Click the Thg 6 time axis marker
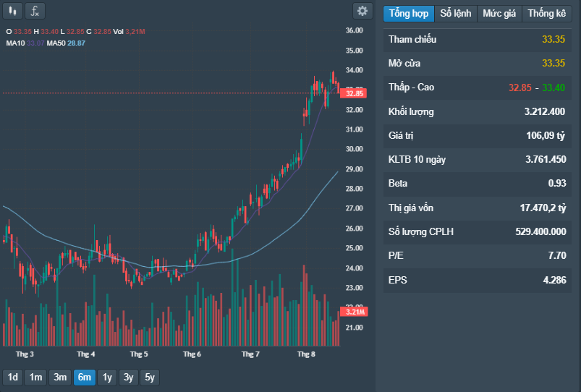 pos(192,354)
